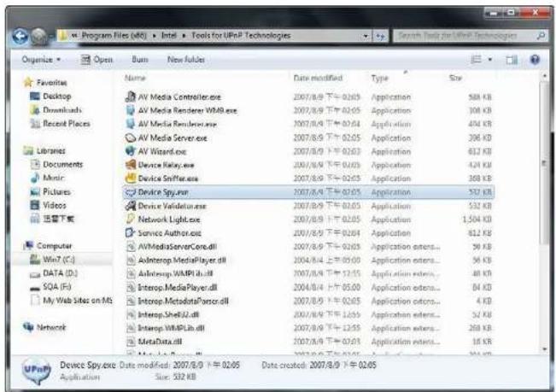Open My Web Sites on MS entry
The width and height of the screenshot is (556, 392).
(78, 301)
